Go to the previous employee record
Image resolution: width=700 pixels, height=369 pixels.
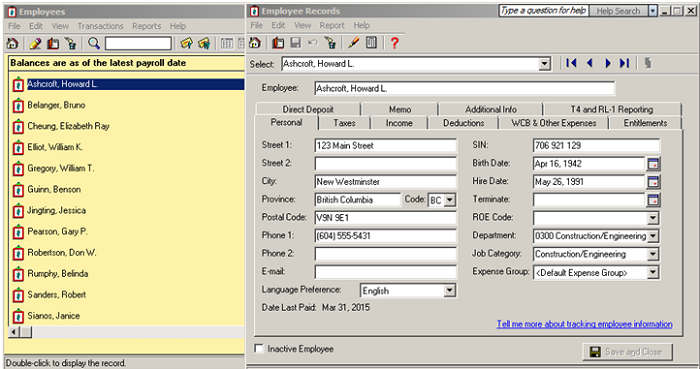pyautogui.click(x=589, y=63)
